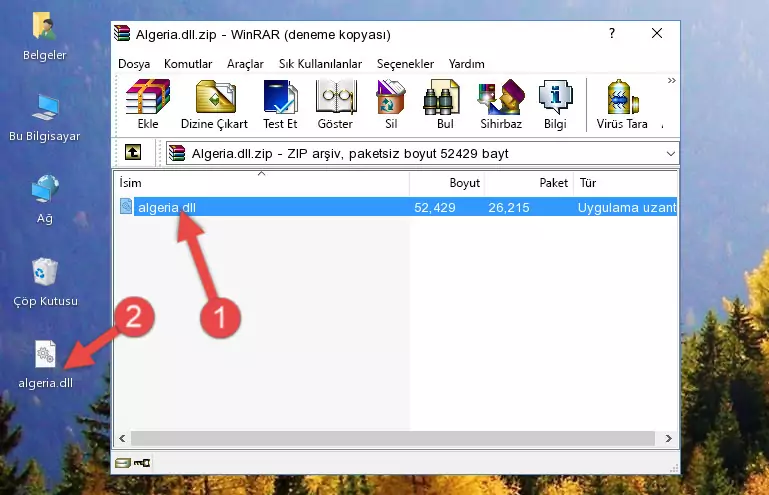Sort by Boyut column header

pos(447,183)
